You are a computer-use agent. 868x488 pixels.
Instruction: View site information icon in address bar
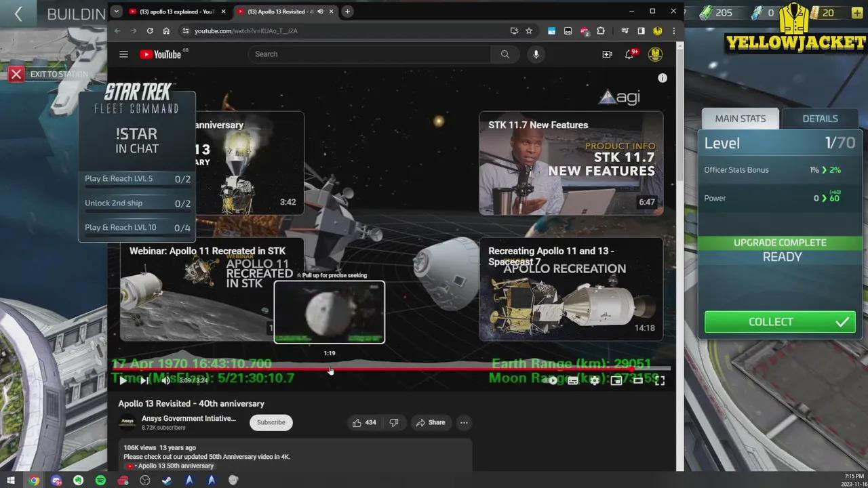(x=185, y=30)
